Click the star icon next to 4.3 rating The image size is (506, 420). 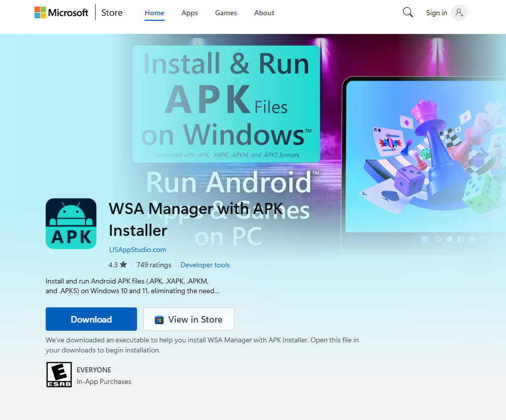[x=124, y=264]
